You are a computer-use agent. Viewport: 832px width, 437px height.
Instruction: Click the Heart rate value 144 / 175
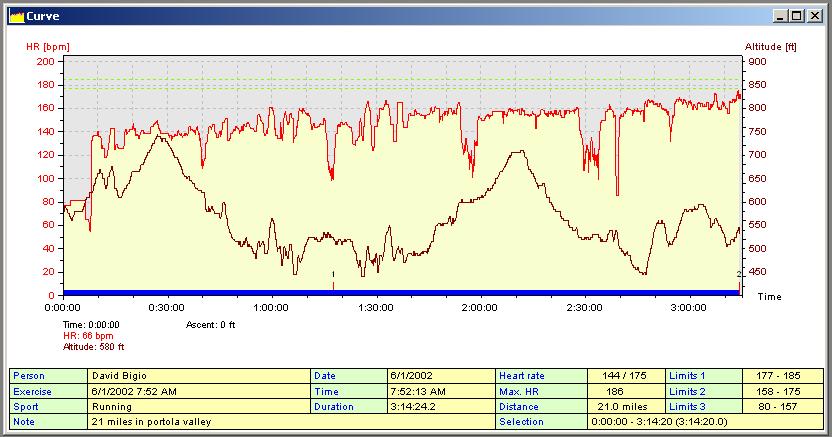(x=625, y=375)
